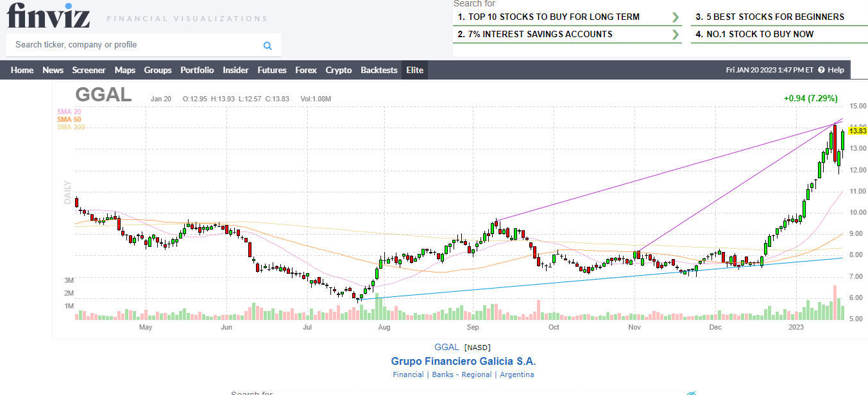868x395 pixels.
Task: Open ad link 7% Interest Savings Accounts
Action: pos(535,35)
